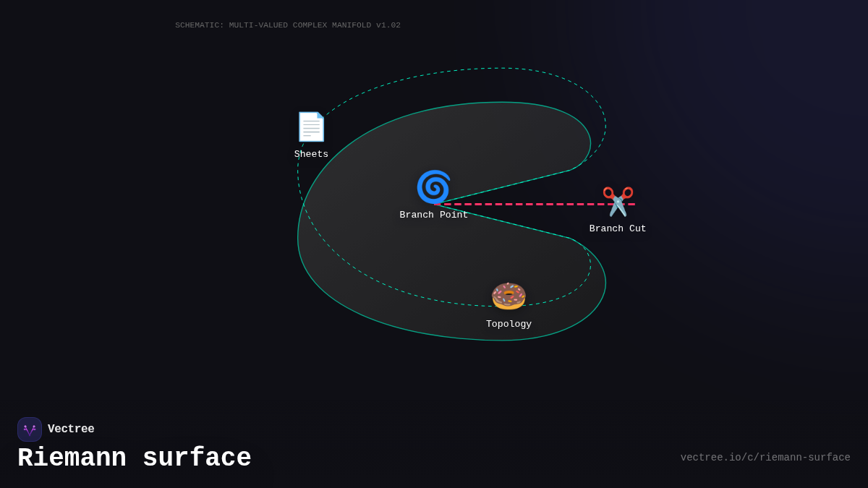
Task: Select the Topology donut icon
Action: [509, 296]
